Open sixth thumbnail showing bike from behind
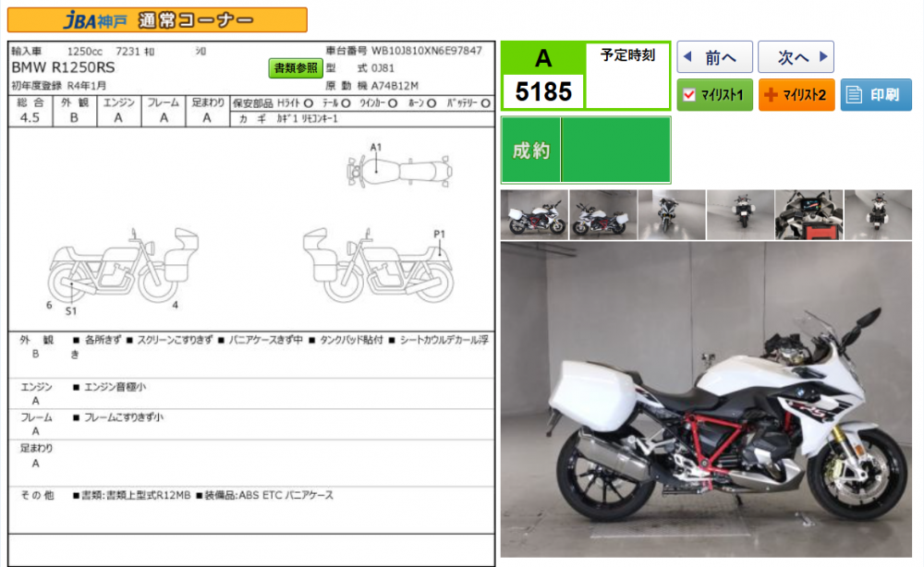Image resolution: width=924 pixels, height=567 pixels. point(878,214)
